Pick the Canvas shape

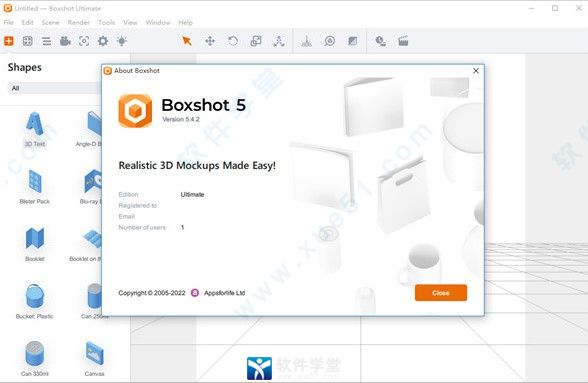pyautogui.click(x=94, y=359)
